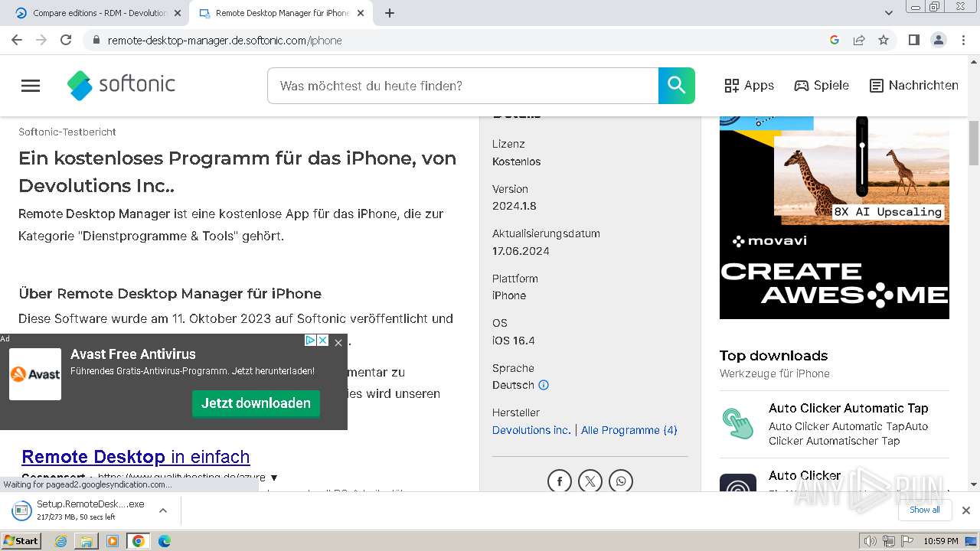
Task: Share this page icon
Action: coord(859,40)
